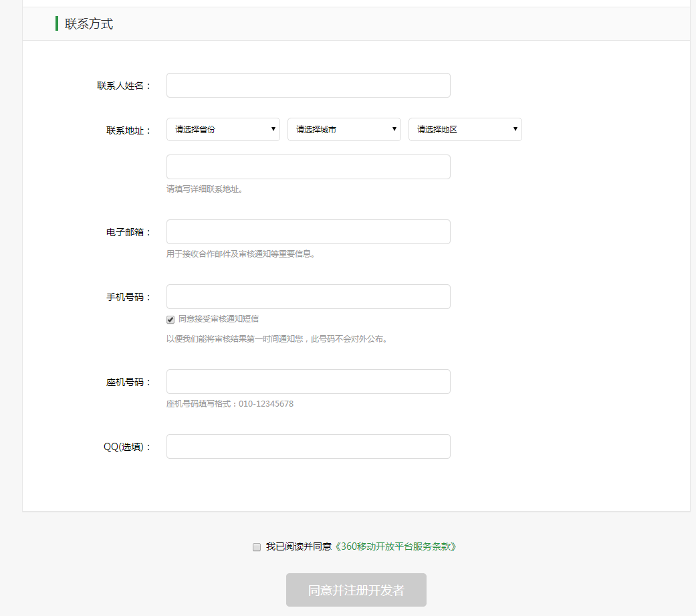Click the QQ(选填) input field
Screen dimensions: 696x616
point(308,446)
